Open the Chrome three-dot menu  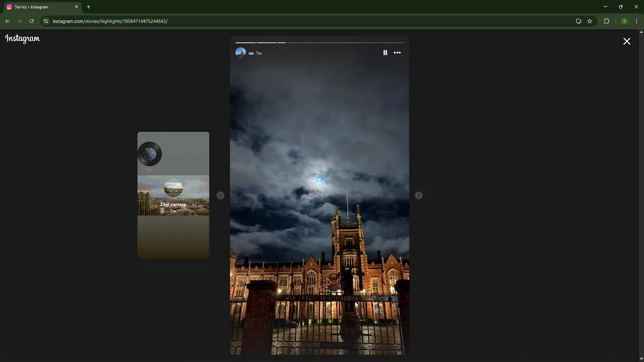[x=636, y=21]
